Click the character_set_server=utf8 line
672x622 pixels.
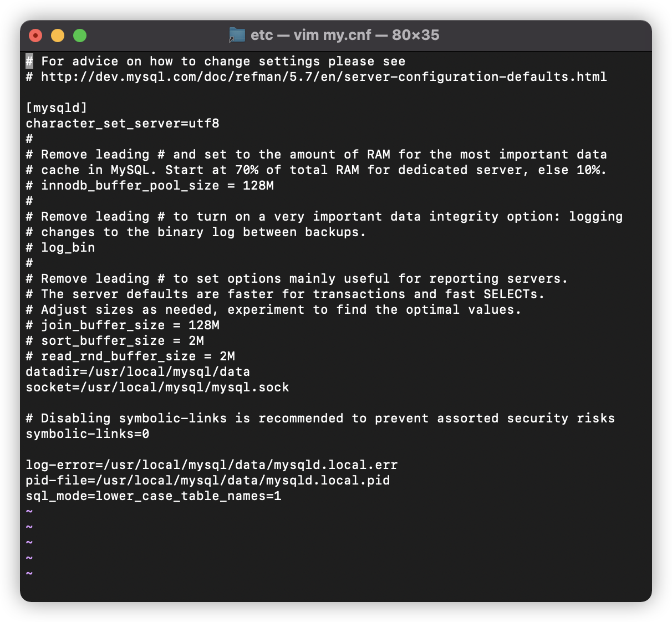[123, 123]
